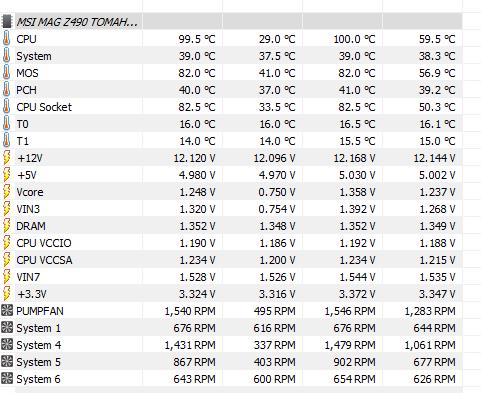
Task: Click the thermometer icon beside T0
Action: coord(6,124)
